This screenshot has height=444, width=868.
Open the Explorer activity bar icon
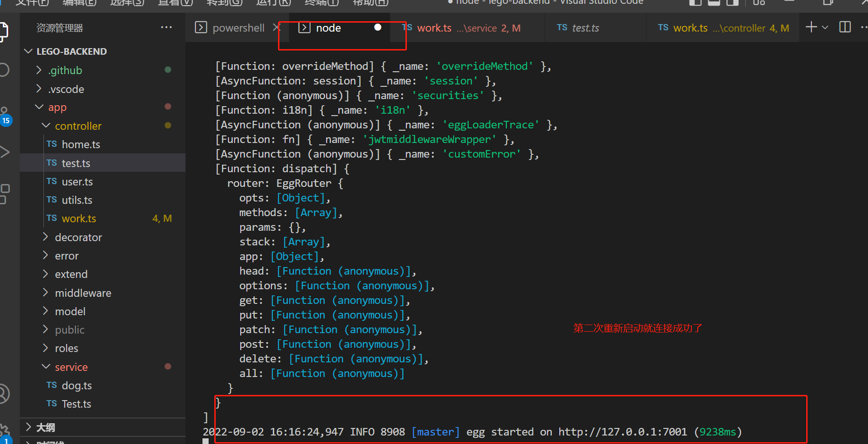4,32
